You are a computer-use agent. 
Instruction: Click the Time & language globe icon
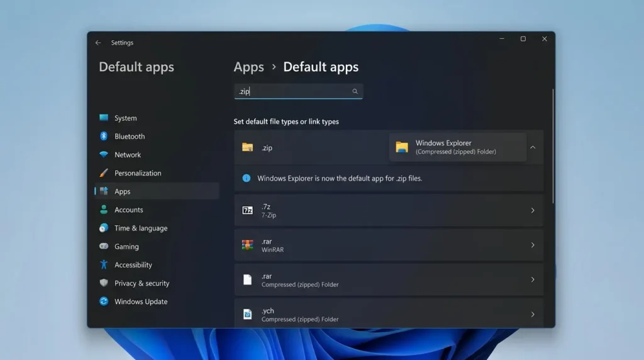tap(104, 228)
